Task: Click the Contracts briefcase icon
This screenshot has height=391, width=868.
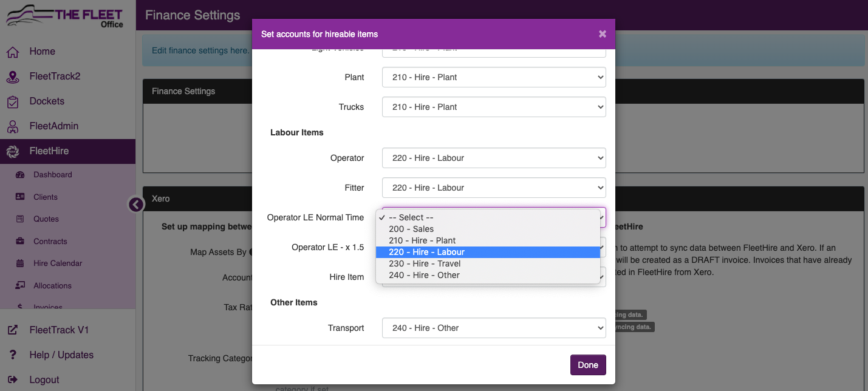Action: click(x=20, y=241)
